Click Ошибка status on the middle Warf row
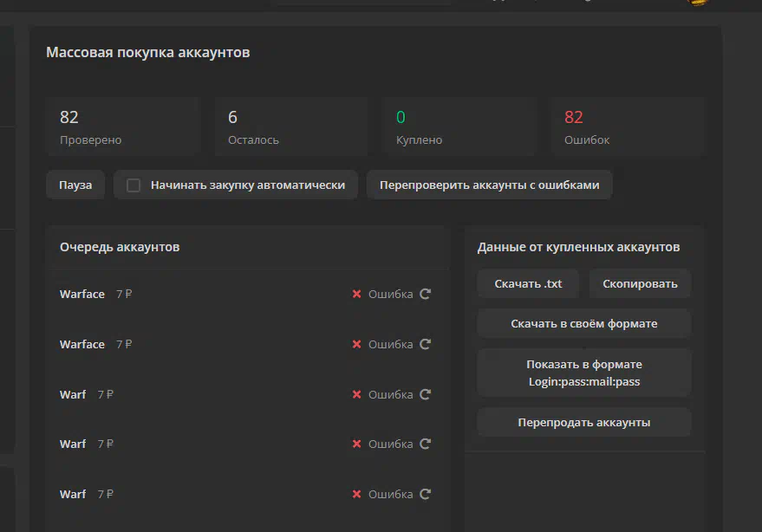762x532 pixels. [x=391, y=444]
